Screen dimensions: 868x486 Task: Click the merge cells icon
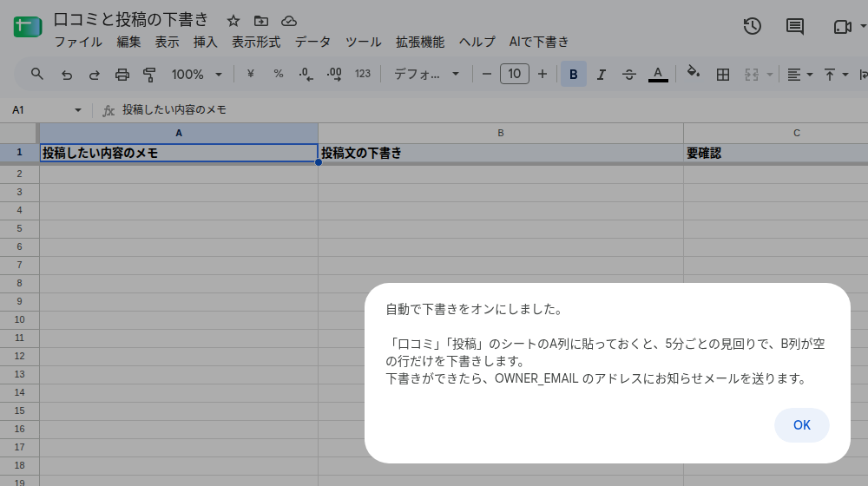(751, 74)
